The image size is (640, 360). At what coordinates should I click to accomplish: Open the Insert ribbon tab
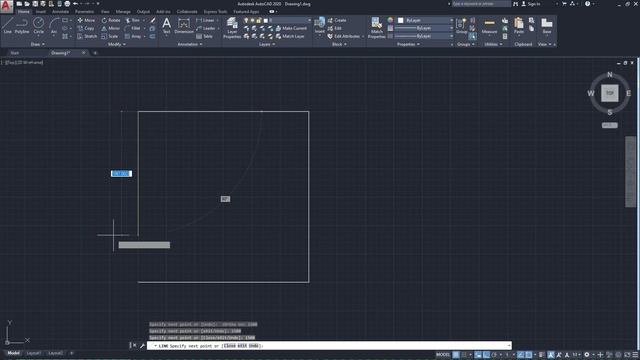click(x=41, y=11)
